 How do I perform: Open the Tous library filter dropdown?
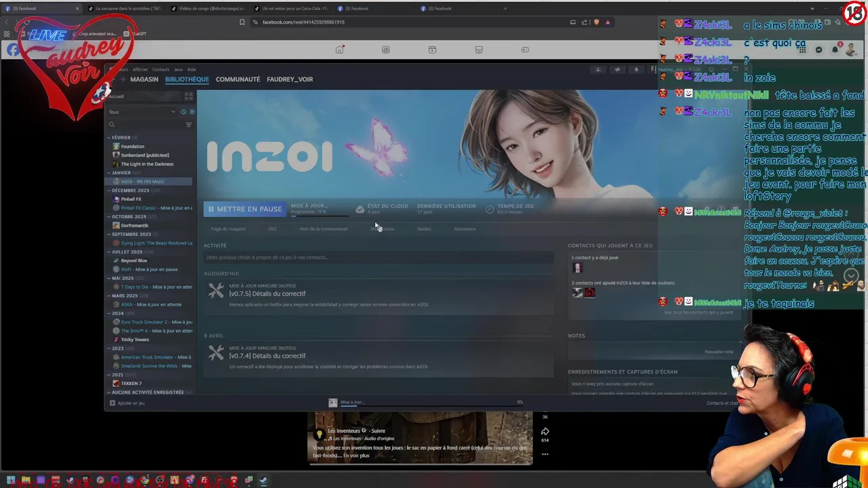click(142, 112)
